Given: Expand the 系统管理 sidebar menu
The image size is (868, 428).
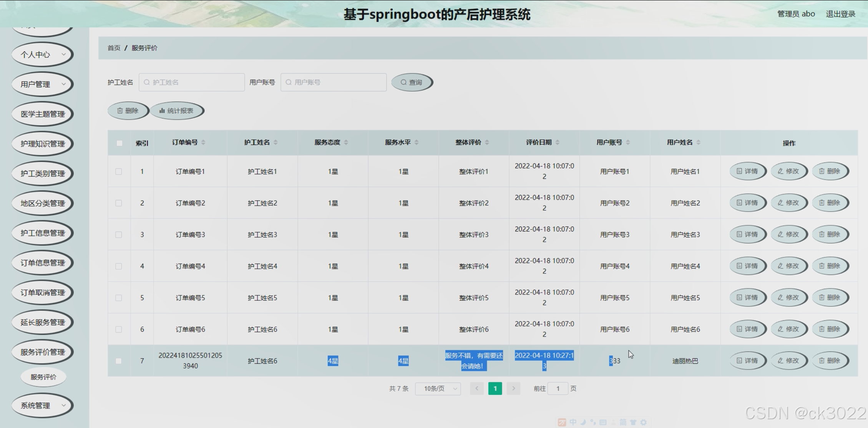Looking at the screenshot, I should (x=42, y=405).
